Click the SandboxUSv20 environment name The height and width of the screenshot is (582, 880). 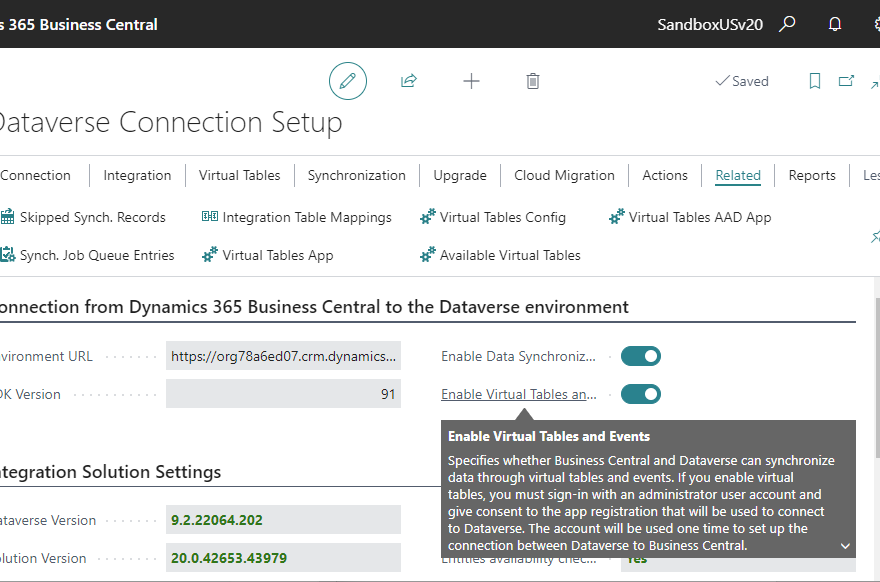[x=710, y=25]
